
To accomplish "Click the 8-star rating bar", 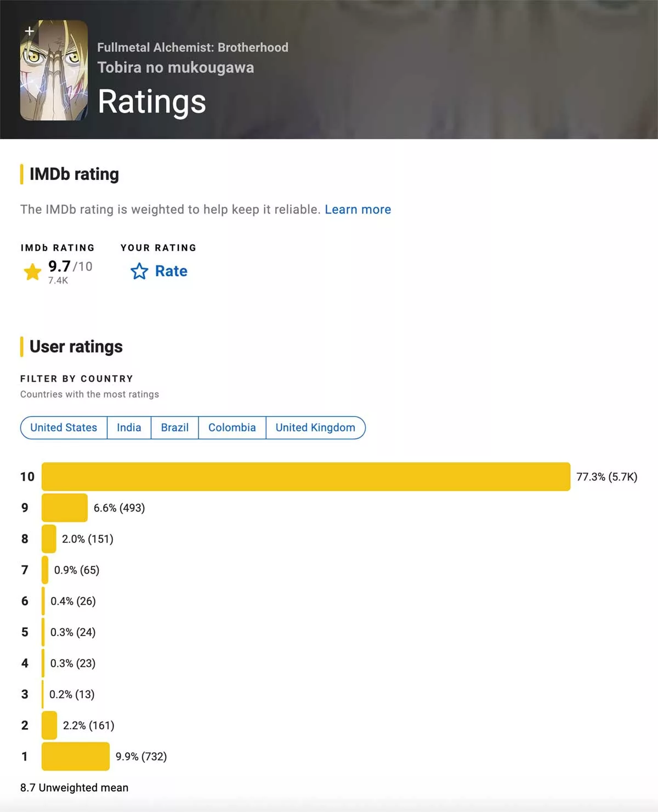I will pos(49,539).
